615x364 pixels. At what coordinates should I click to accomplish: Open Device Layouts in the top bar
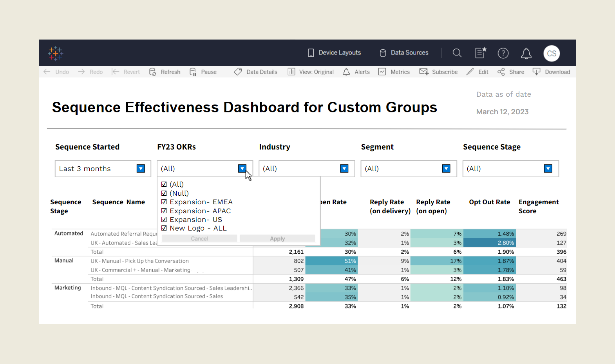(x=334, y=53)
